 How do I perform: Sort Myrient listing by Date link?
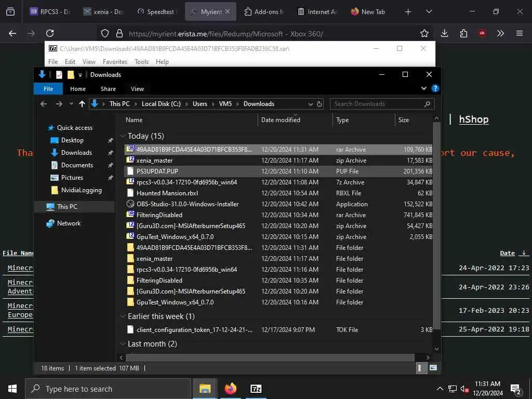pyautogui.click(x=507, y=253)
